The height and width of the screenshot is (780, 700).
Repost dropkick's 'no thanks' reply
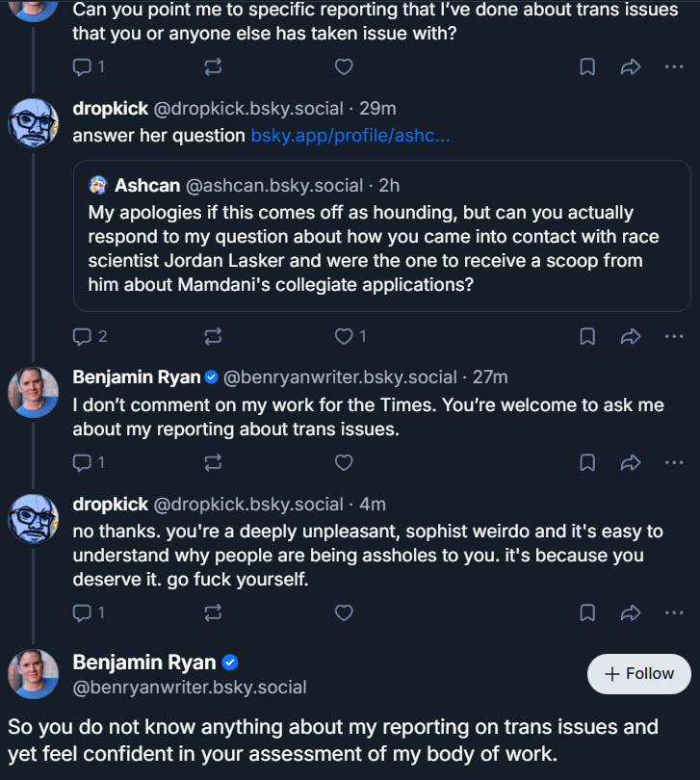point(213,612)
